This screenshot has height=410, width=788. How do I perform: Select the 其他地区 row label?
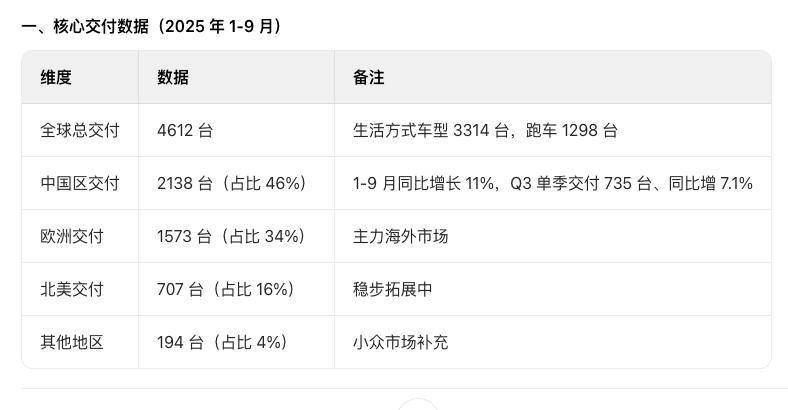pyautogui.click(x=72, y=342)
